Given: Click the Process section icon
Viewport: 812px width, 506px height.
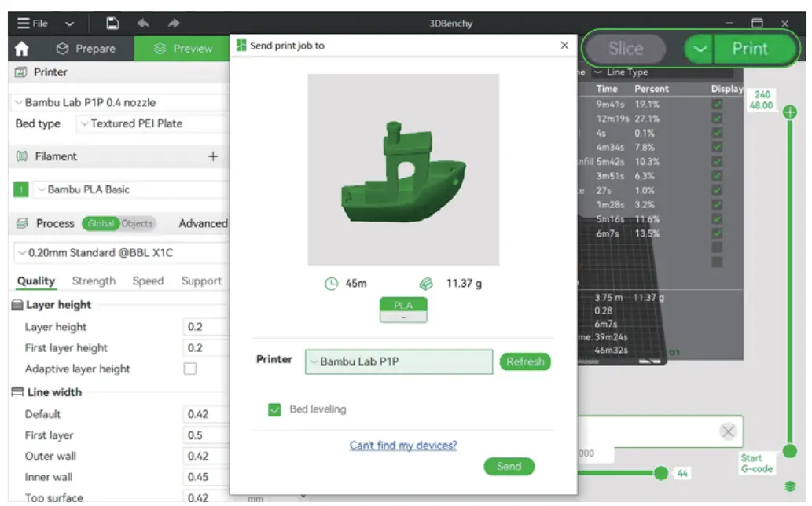Looking at the screenshot, I should (x=22, y=223).
